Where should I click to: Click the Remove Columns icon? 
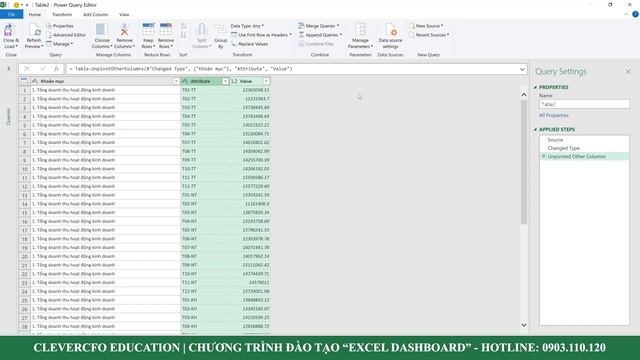click(x=124, y=30)
